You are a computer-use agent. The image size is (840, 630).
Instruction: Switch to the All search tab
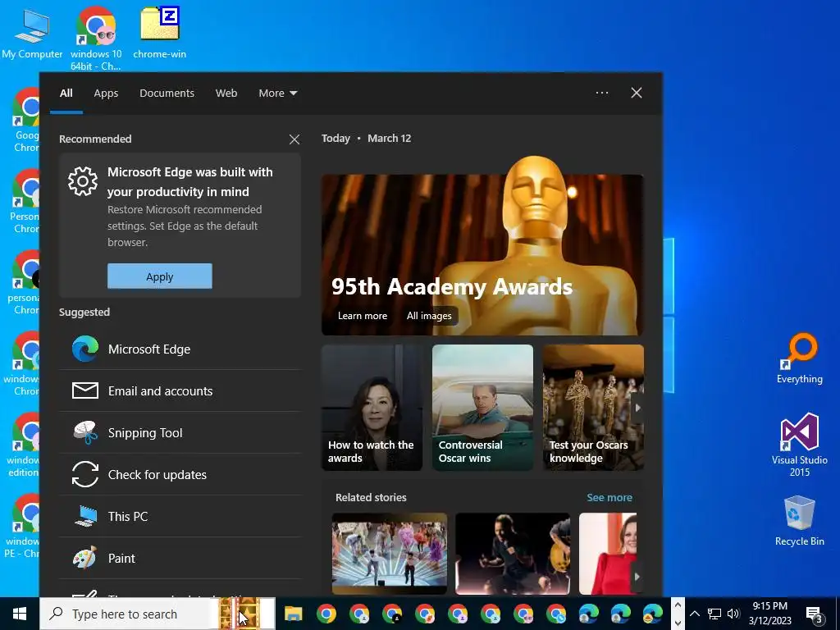pyautogui.click(x=66, y=94)
